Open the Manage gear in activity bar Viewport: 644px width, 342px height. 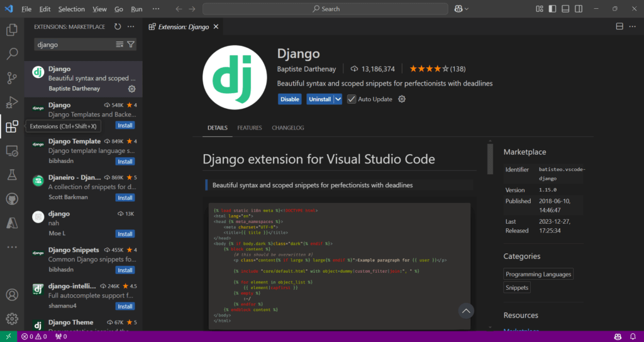pyautogui.click(x=12, y=319)
